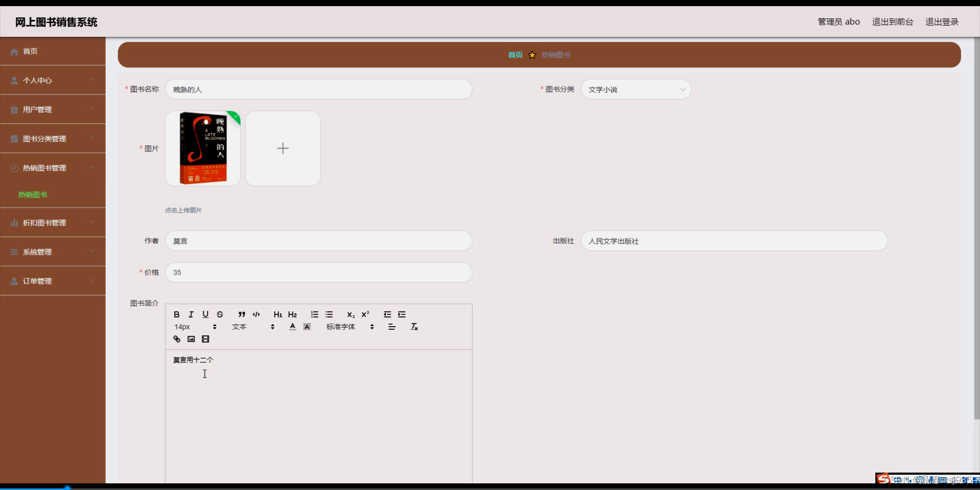Expand the 用户管理 sidebar menu
Viewport: 980px width, 490px height.
tap(53, 109)
